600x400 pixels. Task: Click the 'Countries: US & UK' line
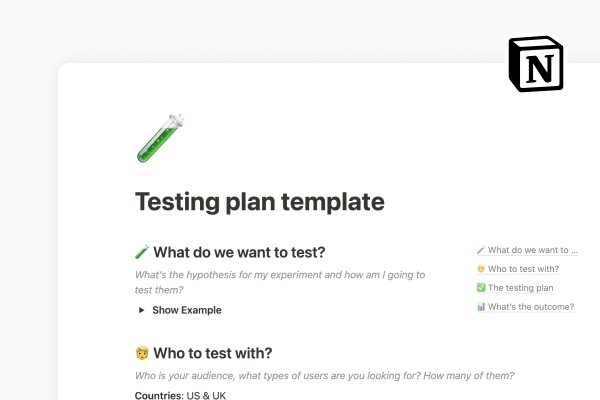tap(182, 395)
